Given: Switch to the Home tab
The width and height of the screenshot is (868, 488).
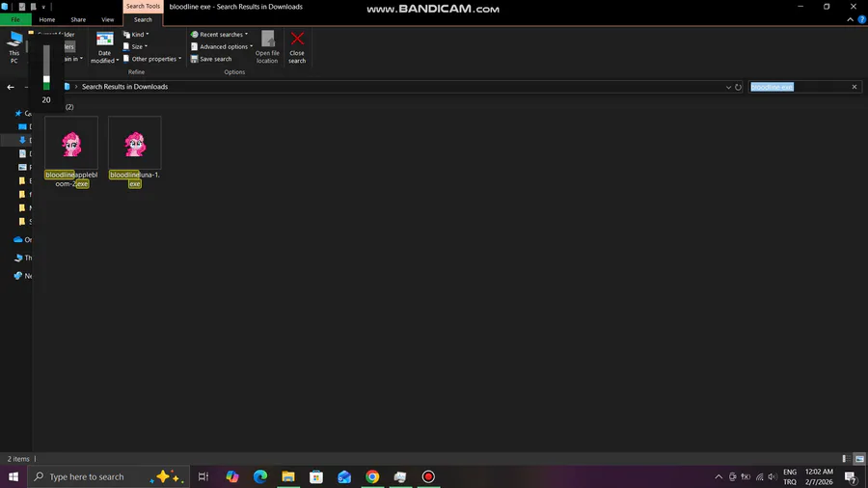Looking at the screenshot, I should [47, 19].
